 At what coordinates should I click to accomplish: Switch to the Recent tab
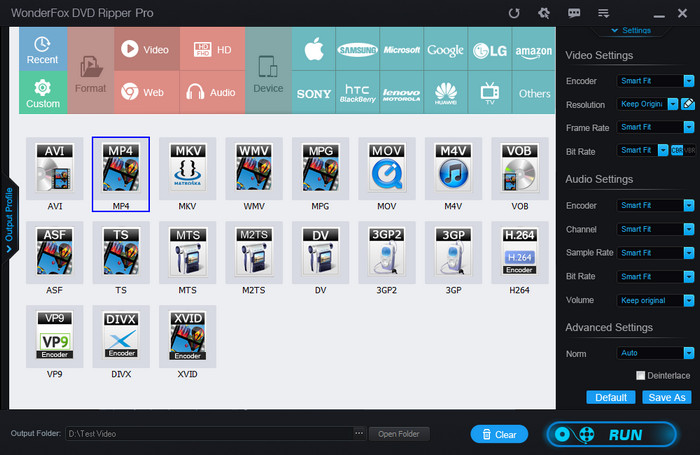pos(43,50)
